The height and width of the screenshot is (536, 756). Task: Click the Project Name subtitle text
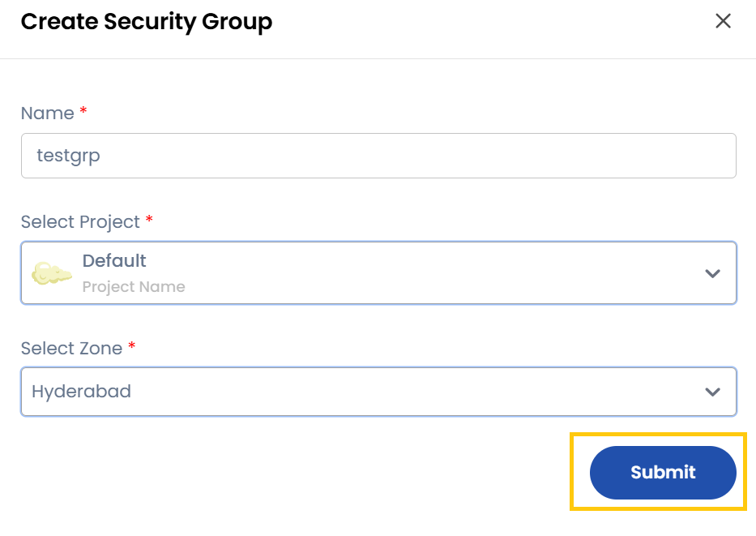(133, 286)
